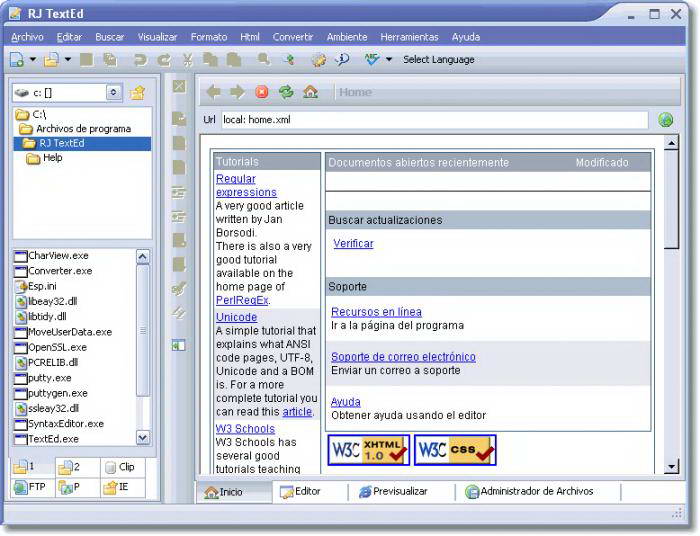Open the Unicode tutorial link

pyautogui.click(x=236, y=317)
